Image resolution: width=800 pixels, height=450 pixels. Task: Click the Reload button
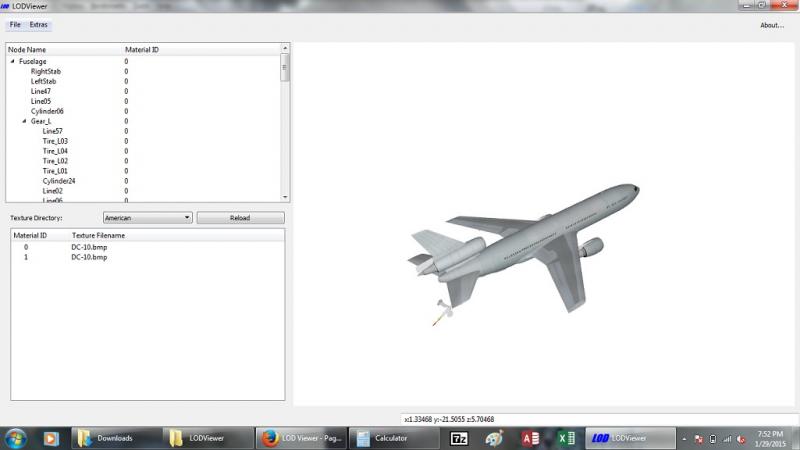pyautogui.click(x=240, y=218)
